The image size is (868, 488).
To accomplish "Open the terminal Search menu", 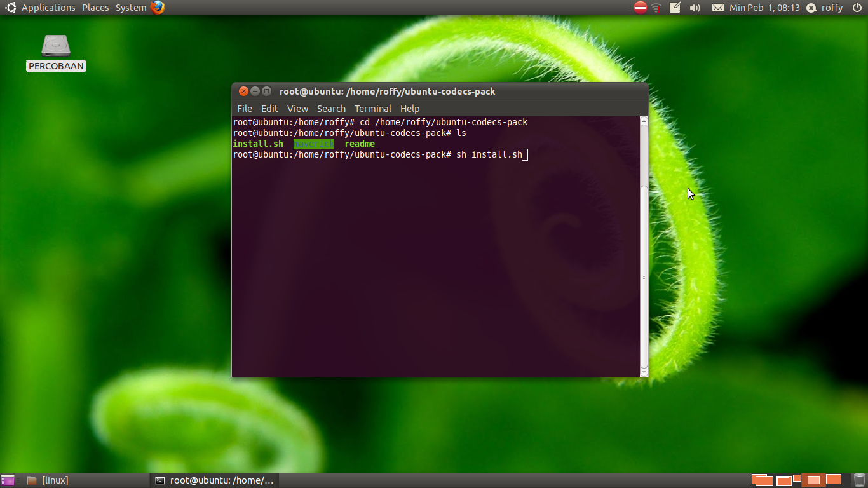I will [331, 109].
